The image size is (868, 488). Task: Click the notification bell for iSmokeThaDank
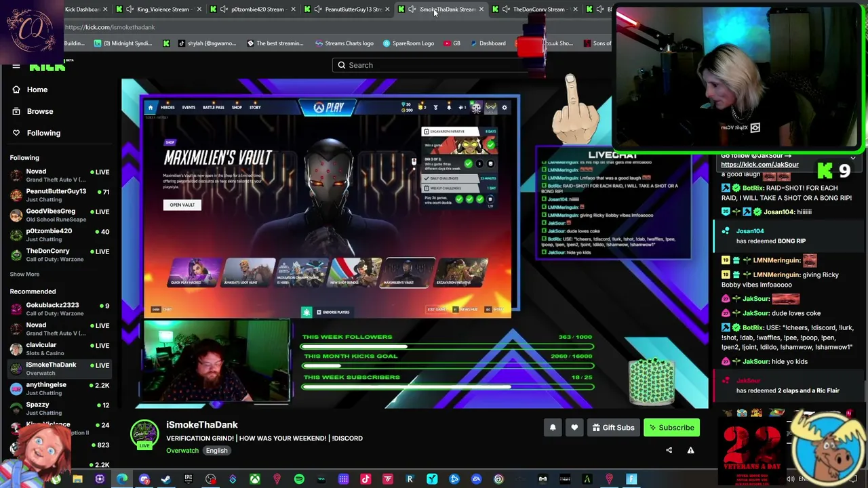coord(553,428)
